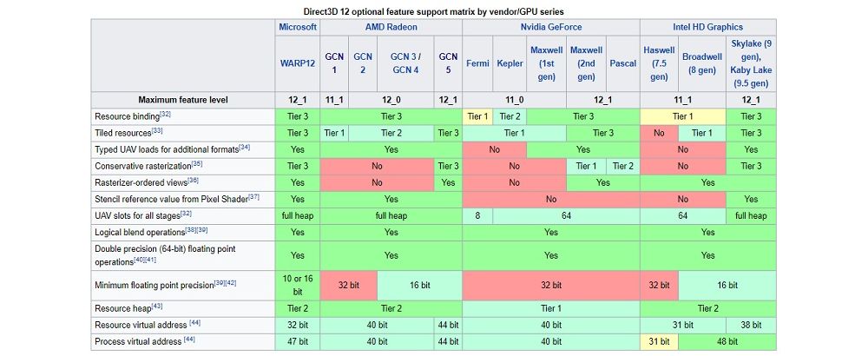Open footnote 43 after Resource heap

click(157, 305)
